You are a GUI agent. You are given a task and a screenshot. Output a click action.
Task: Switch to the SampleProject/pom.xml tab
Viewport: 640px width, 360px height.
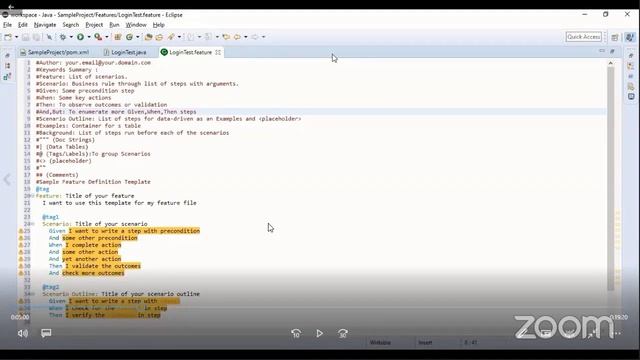coord(55,52)
